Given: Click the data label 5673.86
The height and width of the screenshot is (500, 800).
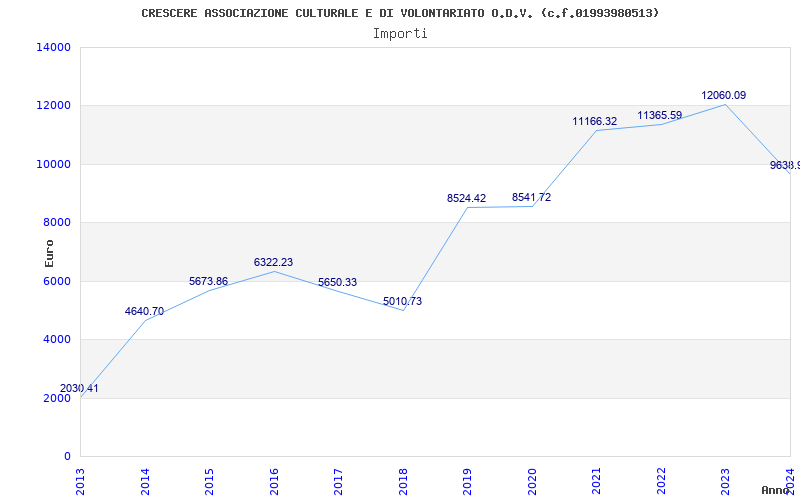Looking at the screenshot, I should 209,281.
